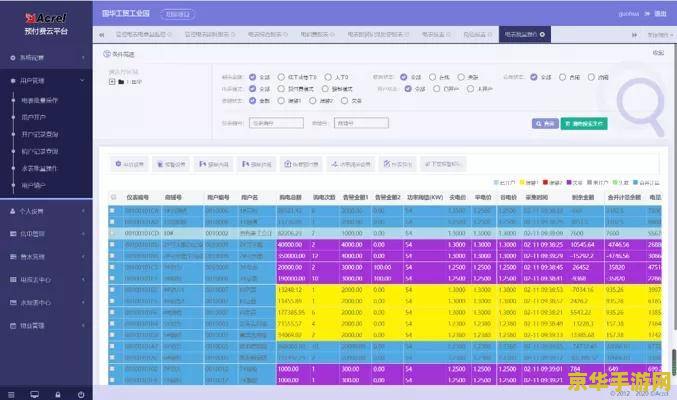677x400 pixels.
Task: Click the last toolbar button, with the download icon
Action: (443, 164)
